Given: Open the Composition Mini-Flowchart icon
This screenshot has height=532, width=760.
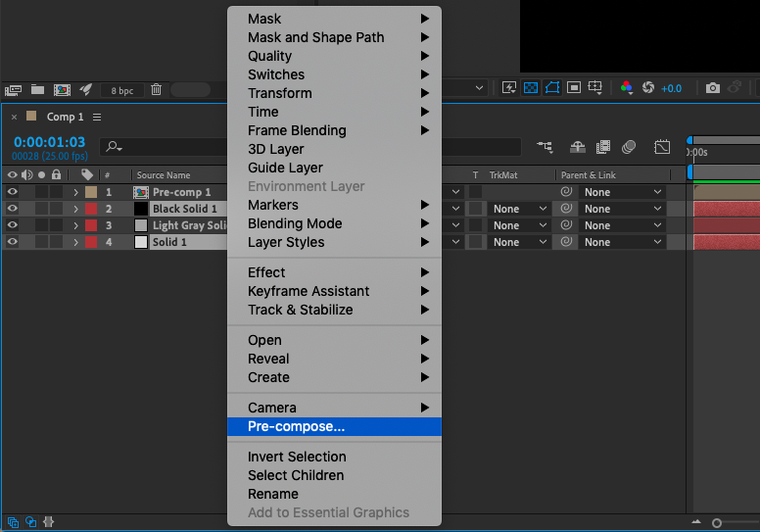Looking at the screenshot, I should pos(545,147).
